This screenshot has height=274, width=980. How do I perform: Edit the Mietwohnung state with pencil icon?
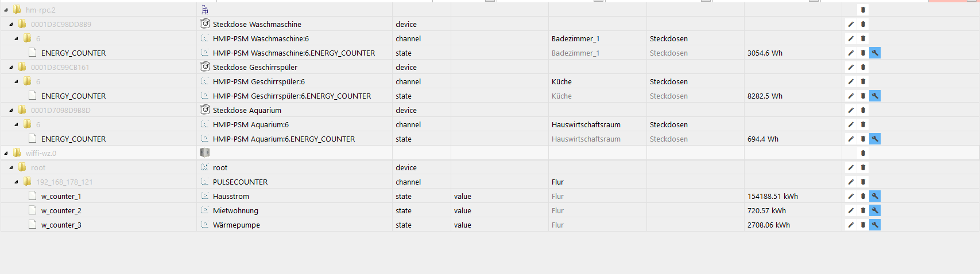coord(851,210)
